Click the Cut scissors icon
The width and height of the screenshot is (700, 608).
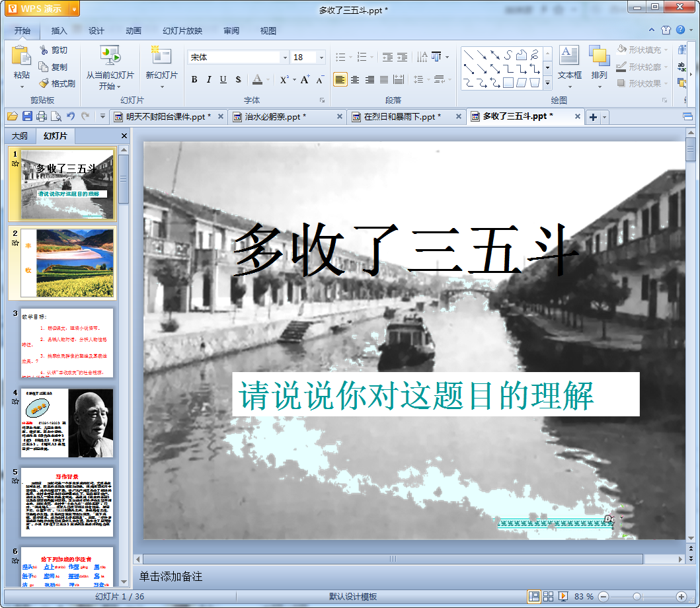point(44,50)
